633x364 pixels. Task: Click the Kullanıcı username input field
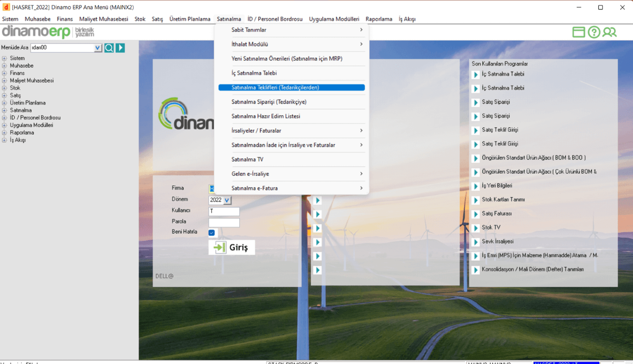point(224,211)
